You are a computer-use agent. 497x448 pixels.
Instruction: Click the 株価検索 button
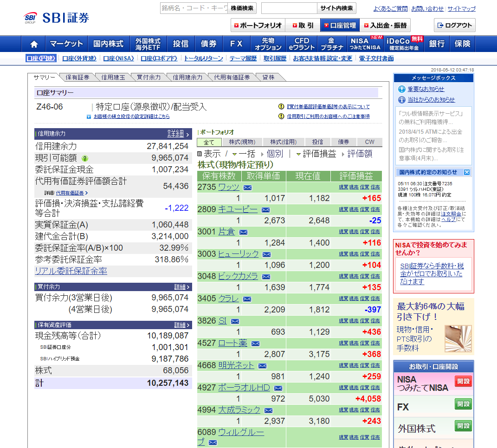pos(242,8)
